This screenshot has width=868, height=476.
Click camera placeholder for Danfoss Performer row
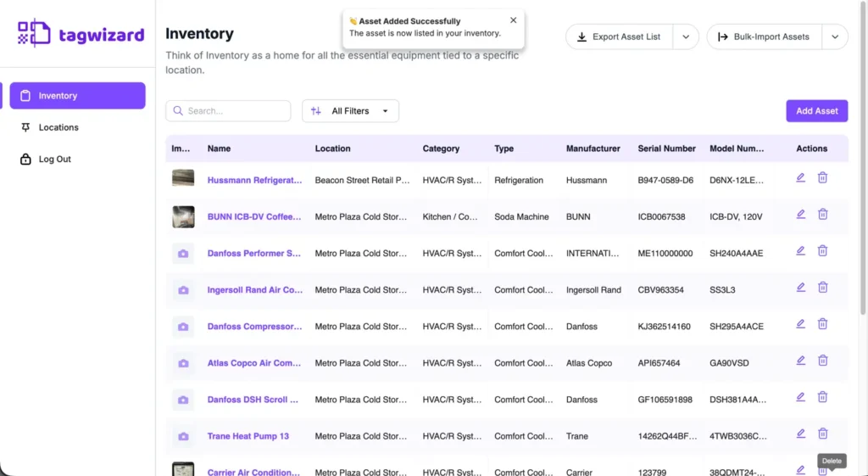(183, 253)
